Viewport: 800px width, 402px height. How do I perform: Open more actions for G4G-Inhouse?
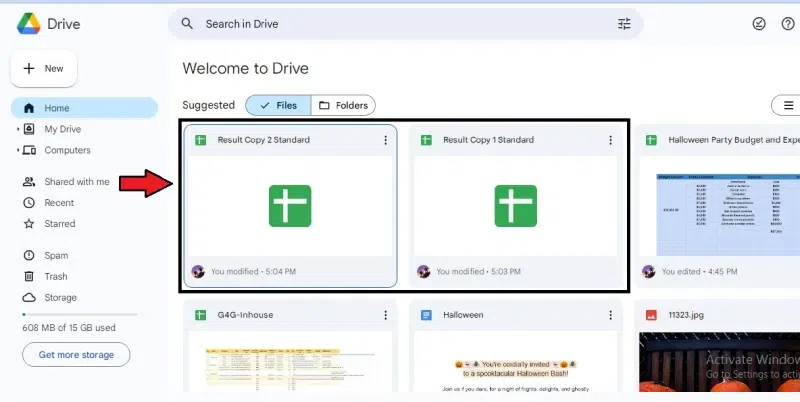click(x=385, y=315)
